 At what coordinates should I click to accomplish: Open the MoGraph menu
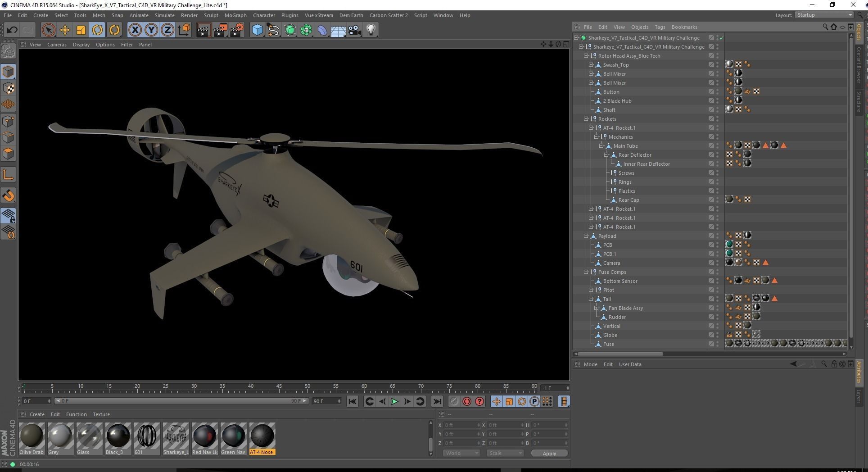point(235,15)
